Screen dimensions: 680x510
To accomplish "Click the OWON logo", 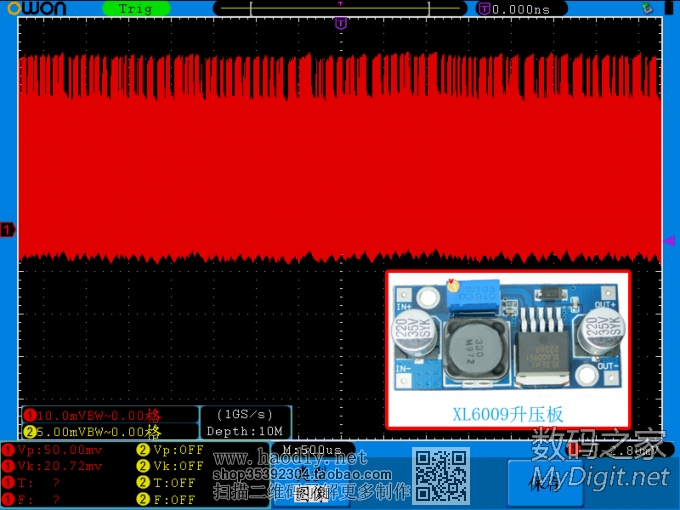I will click(39, 8).
